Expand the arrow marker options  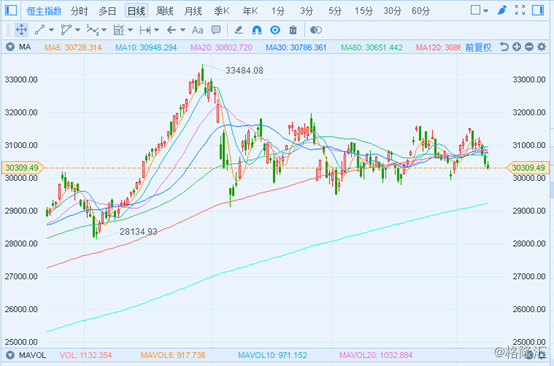pyautogui.click(x=183, y=30)
